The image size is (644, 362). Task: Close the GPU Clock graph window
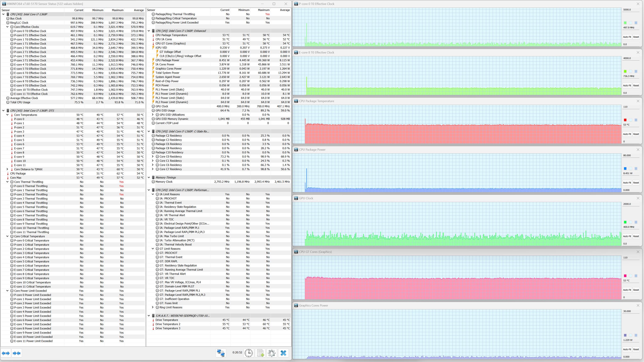tap(638, 198)
